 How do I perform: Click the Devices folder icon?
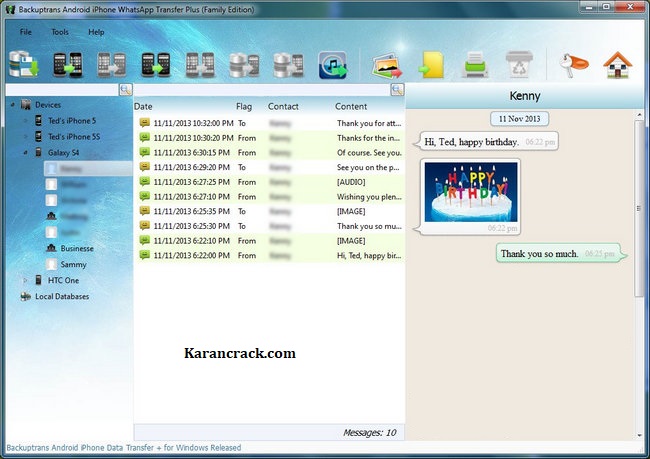click(26, 105)
